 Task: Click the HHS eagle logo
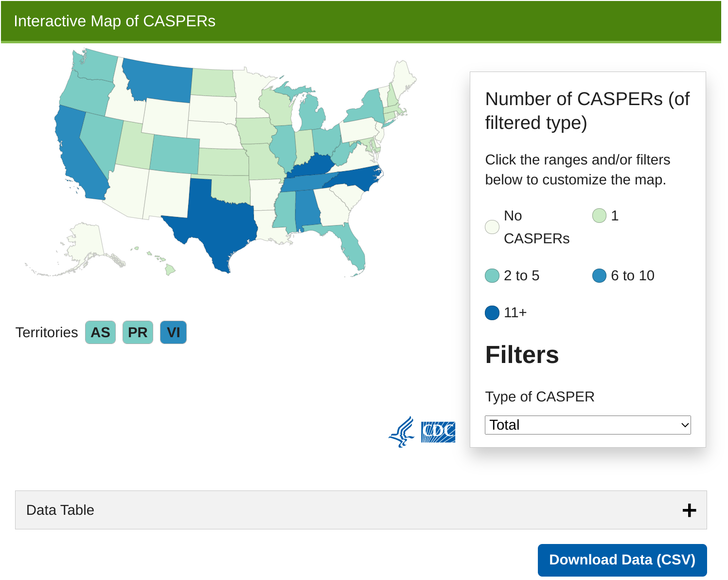tap(402, 430)
